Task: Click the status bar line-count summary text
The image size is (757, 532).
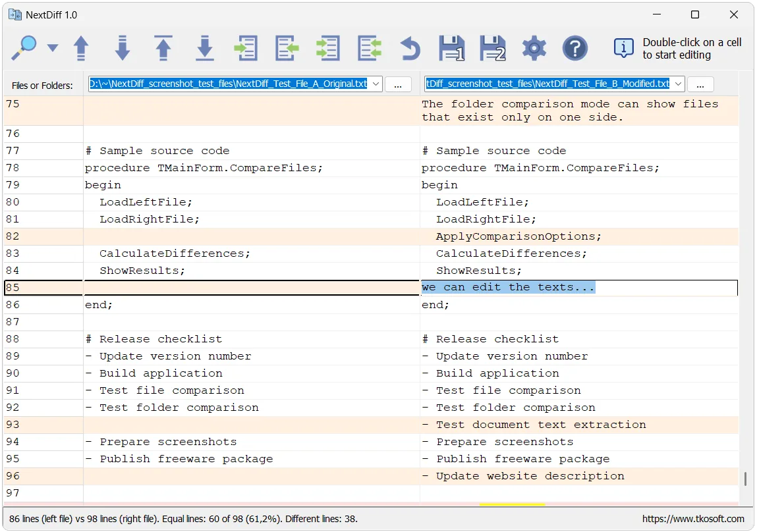Action: click(x=183, y=518)
